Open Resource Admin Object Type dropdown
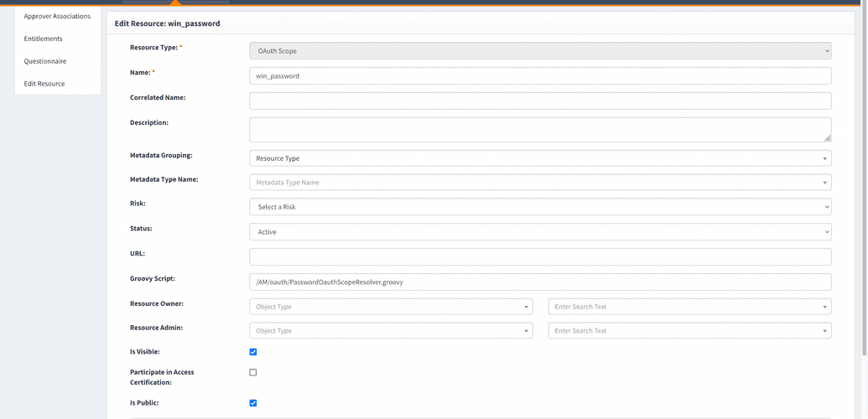Image resolution: width=868 pixels, height=419 pixels. [391, 331]
